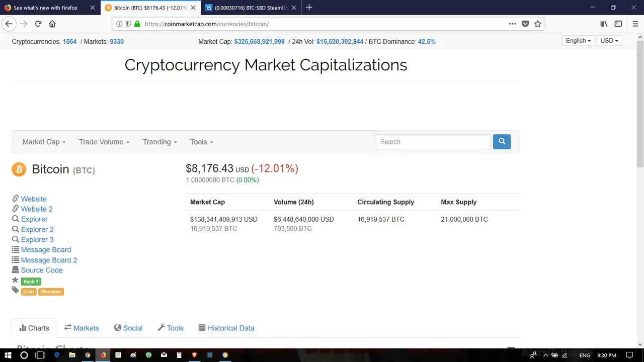Open Brave browser icon on taskbar
The width and height of the screenshot is (644, 362).
coord(194,355)
